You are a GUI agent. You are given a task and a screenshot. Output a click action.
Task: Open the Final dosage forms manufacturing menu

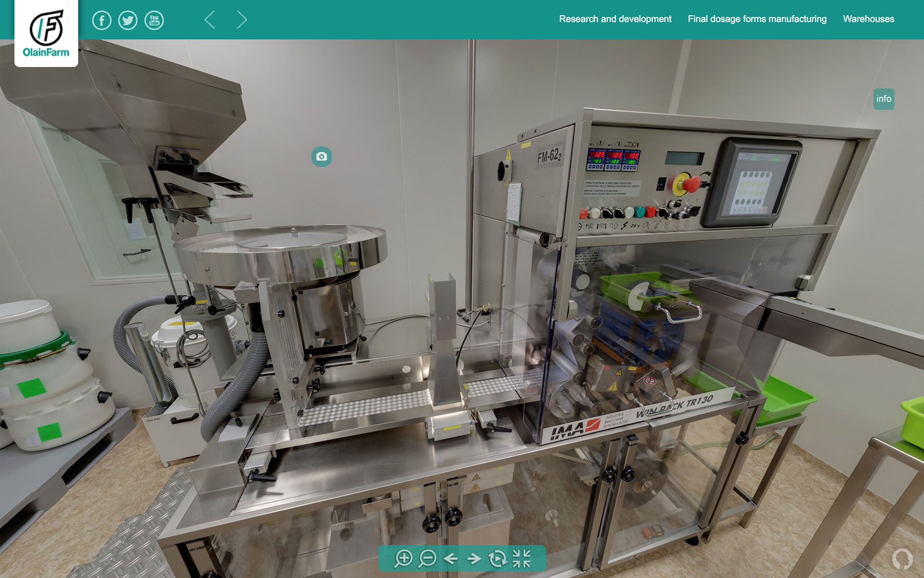(757, 19)
